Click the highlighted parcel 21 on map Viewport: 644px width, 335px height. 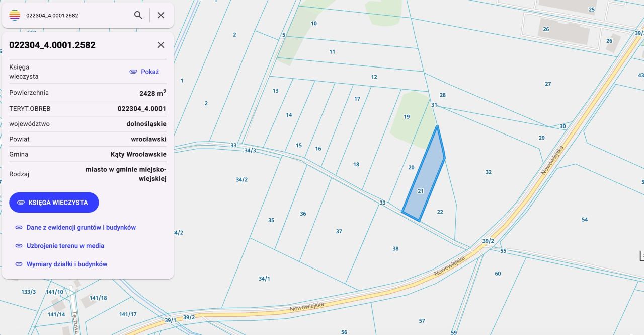421,191
